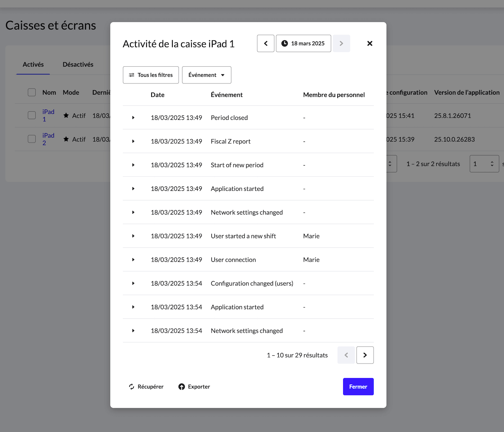Click Marie in new shift row
The image size is (504, 432).
pos(311,236)
